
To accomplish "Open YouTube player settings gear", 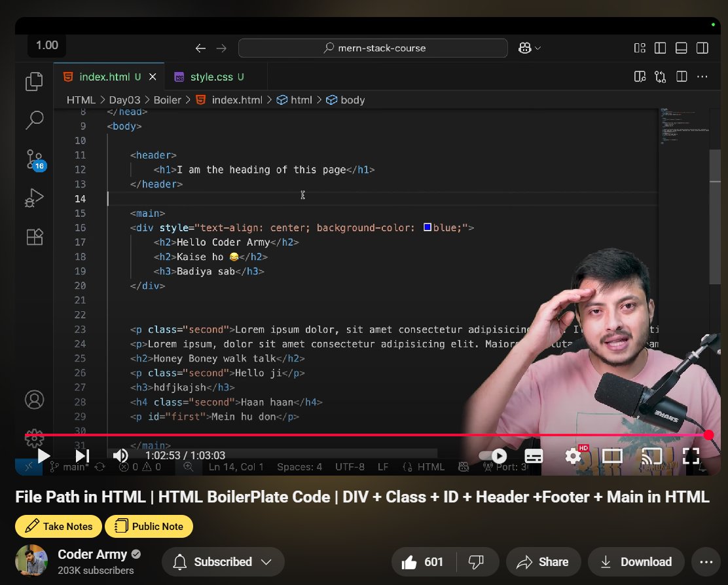I will pos(573,456).
